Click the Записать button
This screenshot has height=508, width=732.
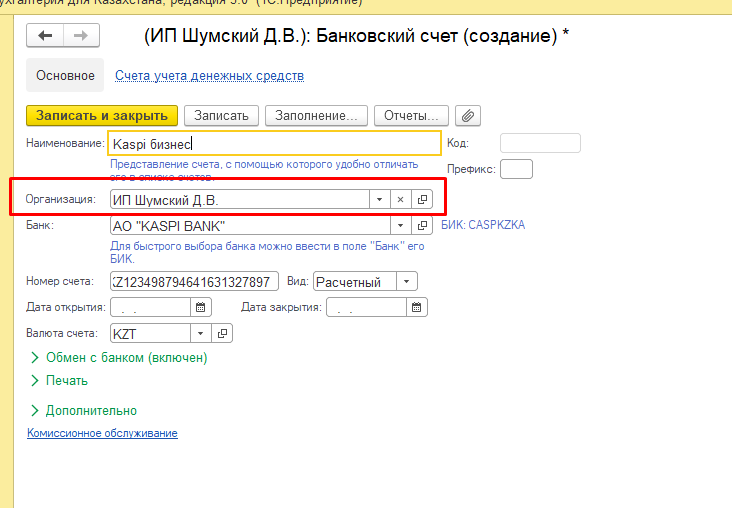(221, 115)
